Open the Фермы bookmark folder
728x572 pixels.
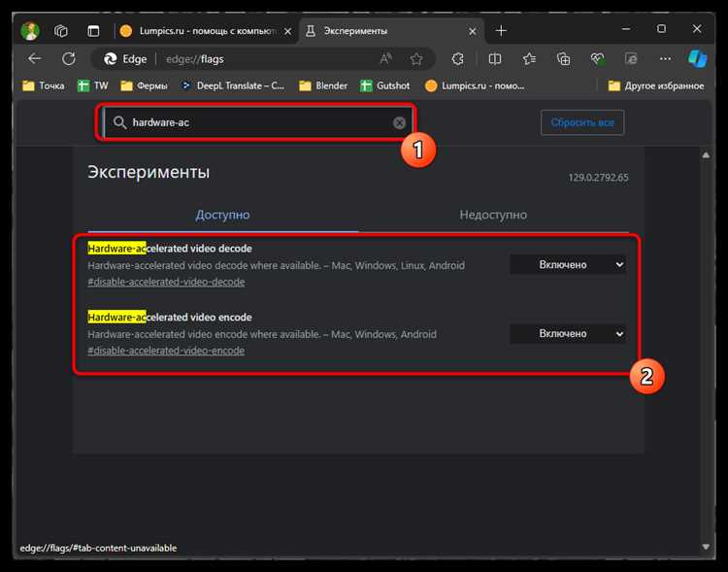click(144, 86)
